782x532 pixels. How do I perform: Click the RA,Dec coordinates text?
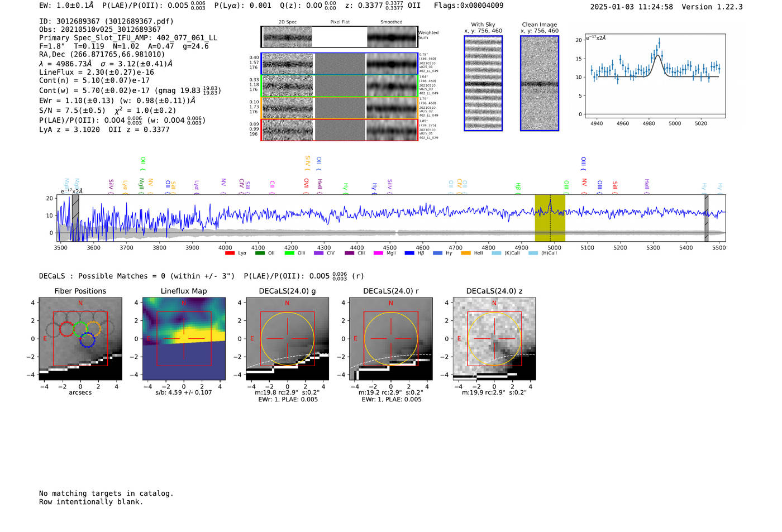pos(102,54)
